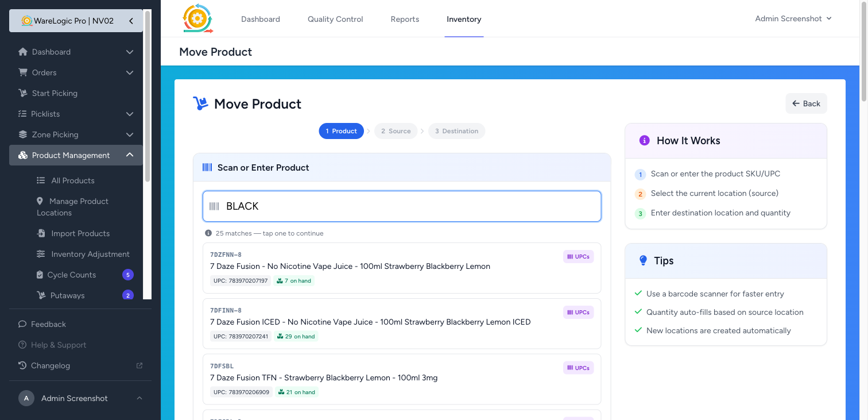Click the small WareLogic Pro logo in sidebar
868x420 pixels.
(x=26, y=21)
